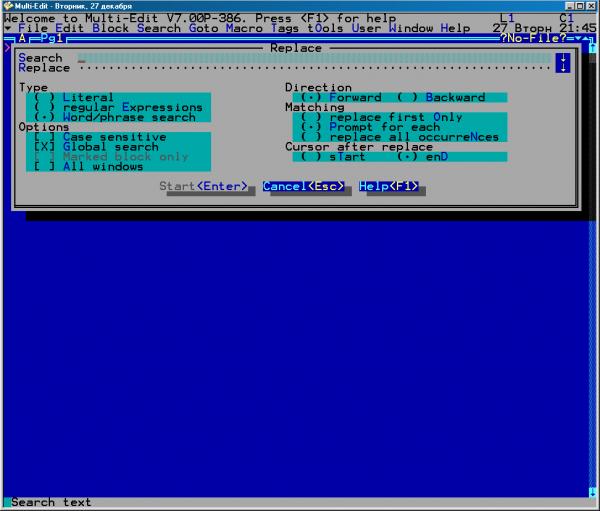Click the Replace text input field
Viewport: 600px width, 511px height.
click(x=314, y=68)
